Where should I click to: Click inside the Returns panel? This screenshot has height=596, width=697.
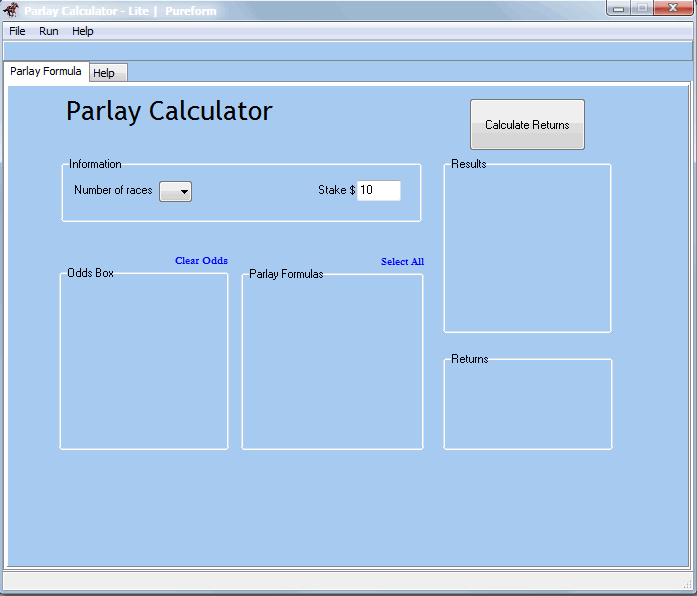pyautogui.click(x=527, y=405)
